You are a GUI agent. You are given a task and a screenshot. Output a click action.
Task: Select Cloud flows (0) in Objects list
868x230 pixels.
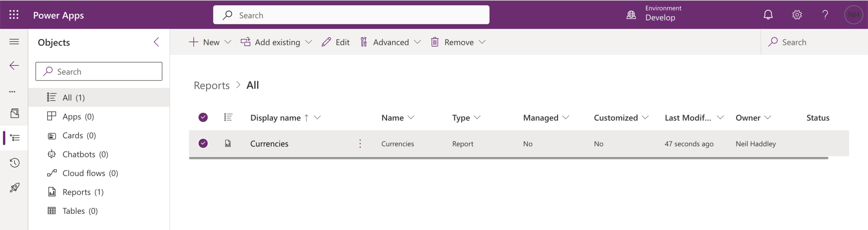pos(90,173)
